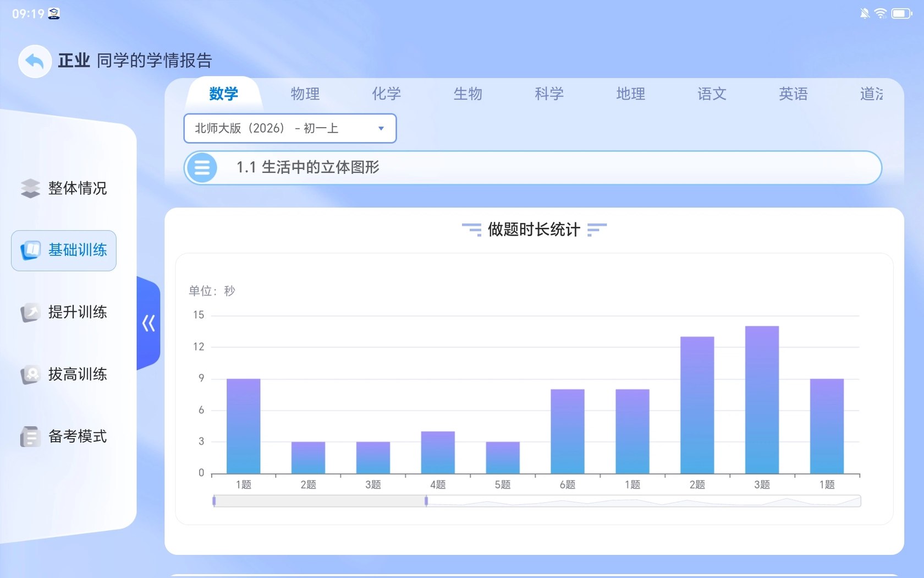Open the chapter list menu icon
This screenshot has width=924, height=578.
[201, 167]
